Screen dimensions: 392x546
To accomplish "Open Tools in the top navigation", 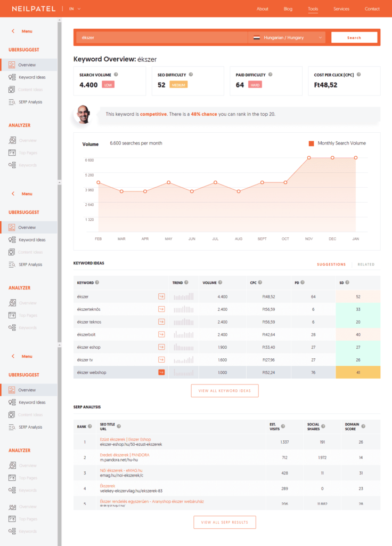I will (313, 9).
